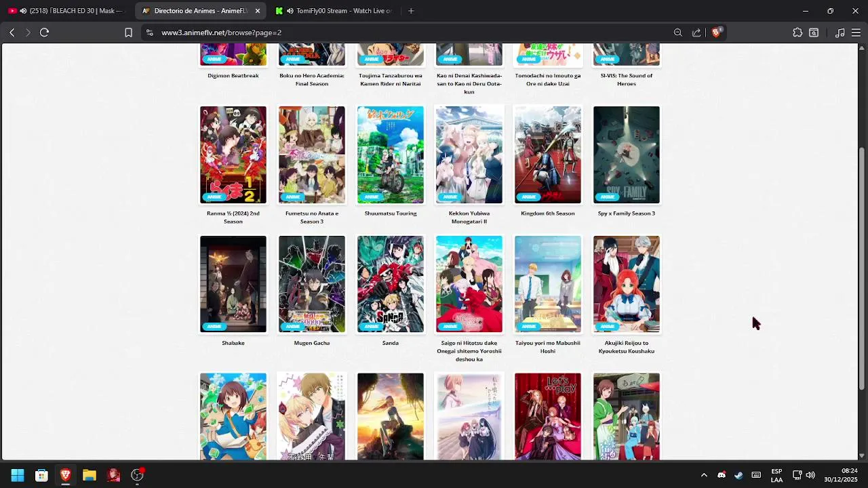Share this page via share icon
Screen dimensions: 868x488
pos(696,33)
